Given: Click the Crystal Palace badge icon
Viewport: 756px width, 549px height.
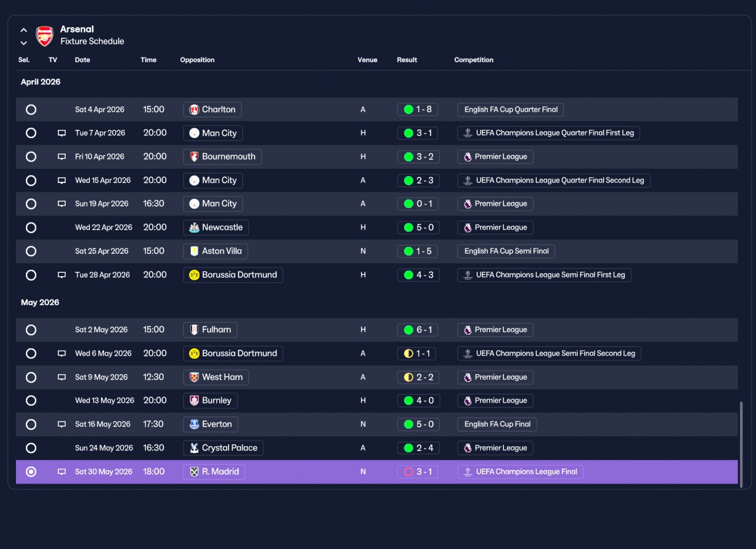Looking at the screenshot, I should coord(194,448).
